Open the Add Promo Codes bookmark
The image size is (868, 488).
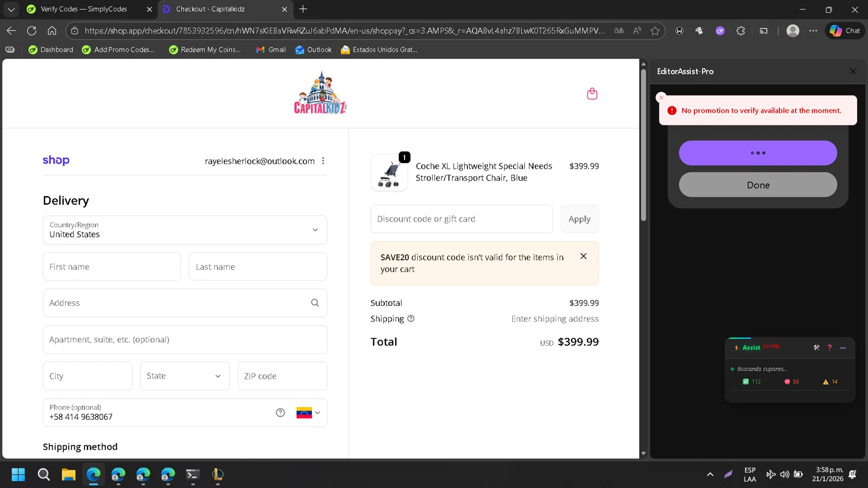tap(118, 50)
